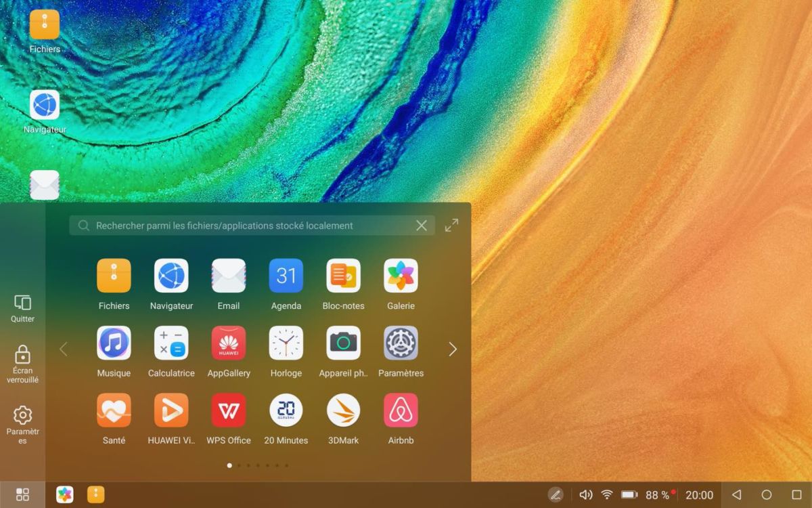Open the 3DMark benchmark app
Image resolution: width=812 pixels, height=508 pixels.
pyautogui.click(x=343, y=410)
